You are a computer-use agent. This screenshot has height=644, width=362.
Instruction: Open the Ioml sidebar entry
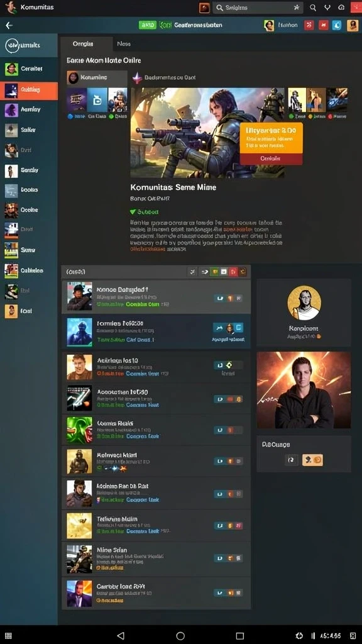tap(29, 311)
